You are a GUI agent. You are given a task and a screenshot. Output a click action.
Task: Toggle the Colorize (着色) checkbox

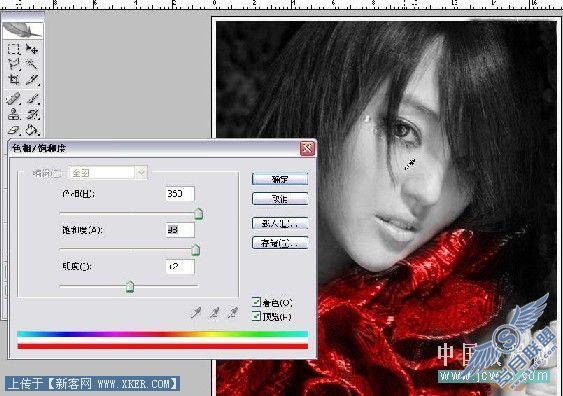pyautogui.click(x=256, y=302)
